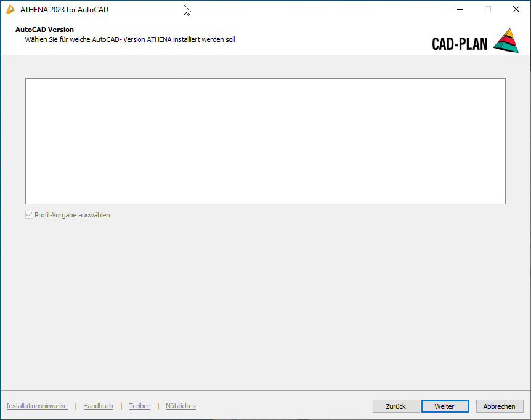Click the ATHENA 2023 for AutoCAD title text
This screenshot has width=531, height=420.
[63, 9]
